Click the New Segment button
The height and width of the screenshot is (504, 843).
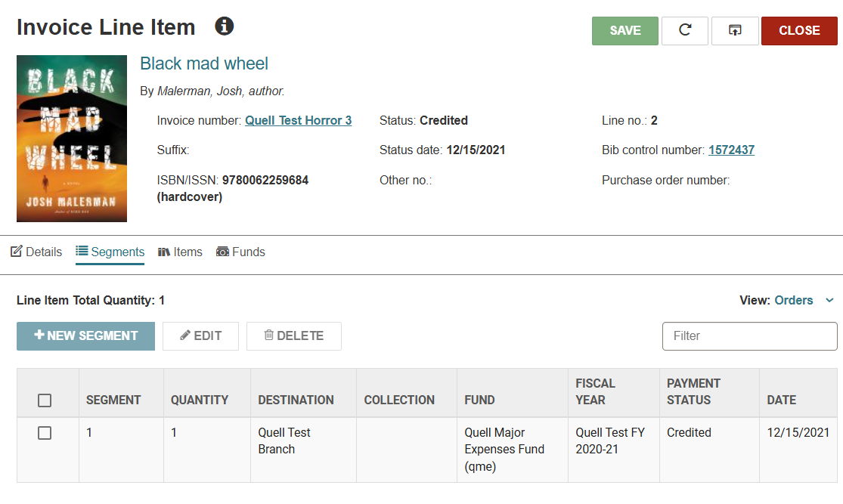85,335
